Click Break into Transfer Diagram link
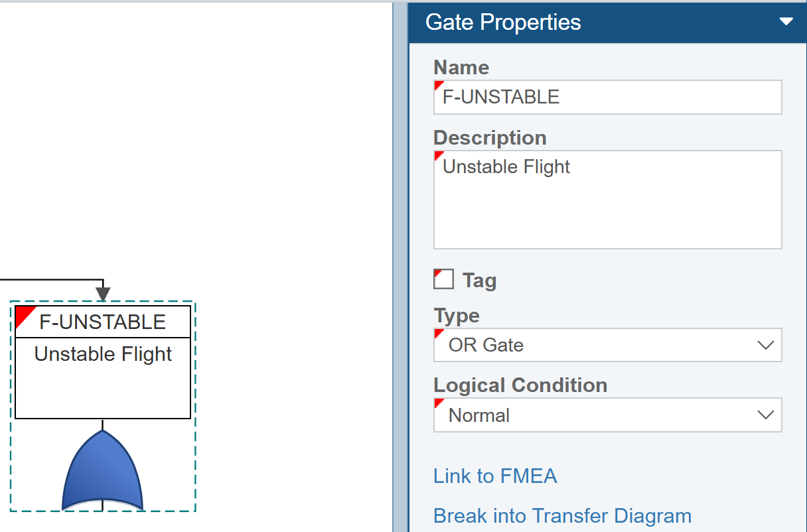The height and width of the screenshot is (532, 807). click(x=562, y=515)
